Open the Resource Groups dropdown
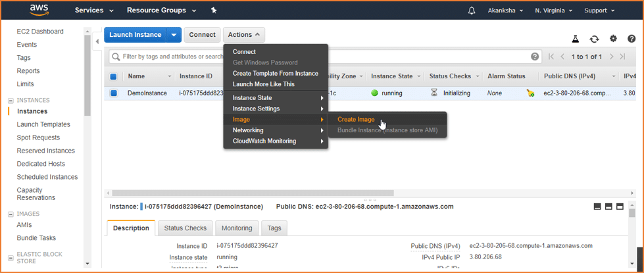644x273 pixels. (x=161, y=11)
